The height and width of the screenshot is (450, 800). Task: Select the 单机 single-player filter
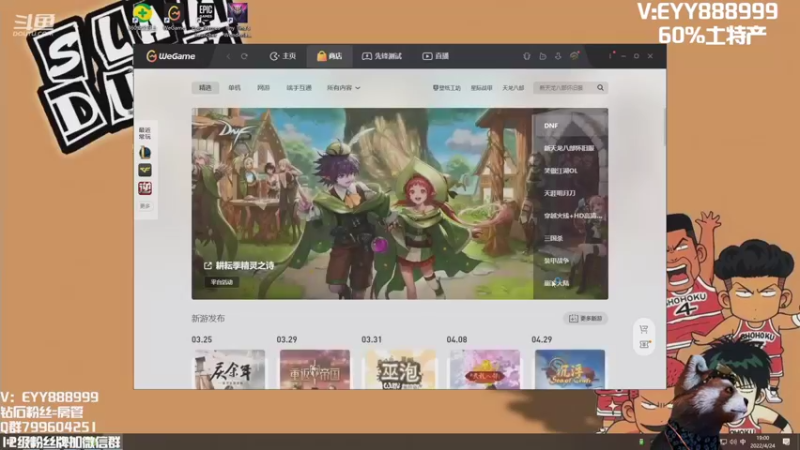point(234,88)
